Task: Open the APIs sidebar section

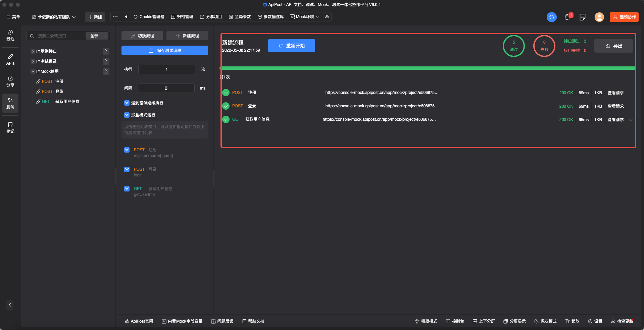Action: [x=10, y=59]
